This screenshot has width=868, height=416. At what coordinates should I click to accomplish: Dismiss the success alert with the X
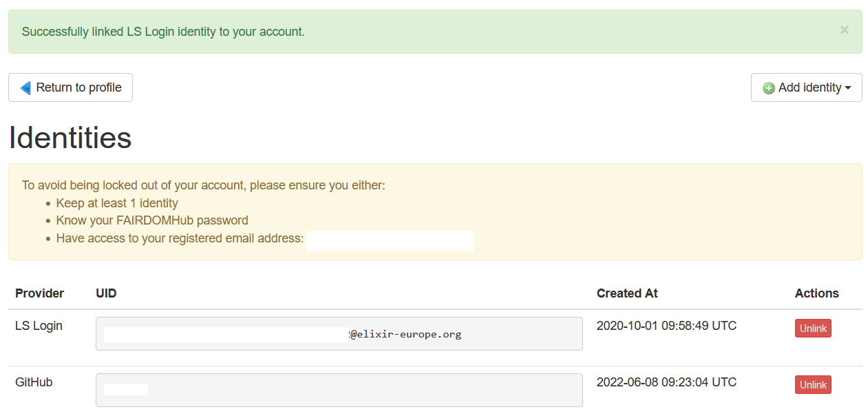click(844, 30)
